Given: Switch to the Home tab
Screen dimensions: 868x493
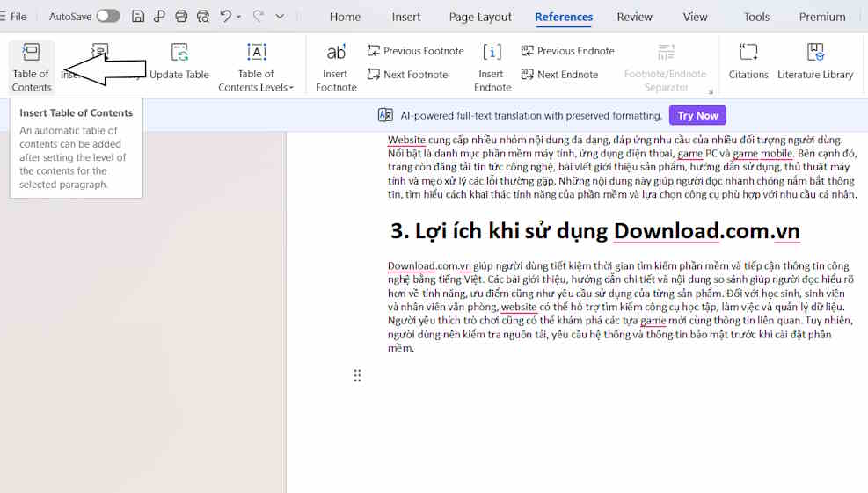Looking at the screenshot, I should point(345,18).
